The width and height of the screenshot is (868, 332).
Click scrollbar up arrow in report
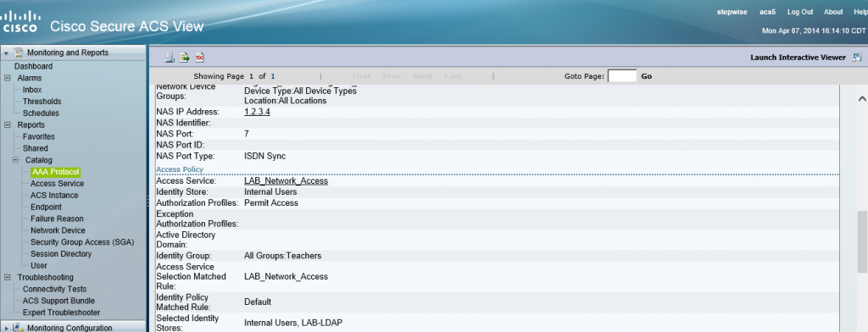tap(862, 98)
